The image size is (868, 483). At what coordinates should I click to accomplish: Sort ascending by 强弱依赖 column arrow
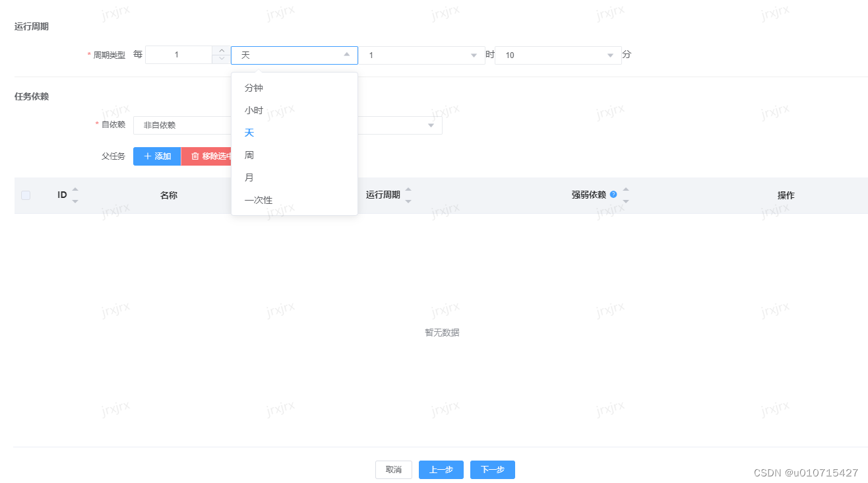pyautogui.click(x=626, y=190)
